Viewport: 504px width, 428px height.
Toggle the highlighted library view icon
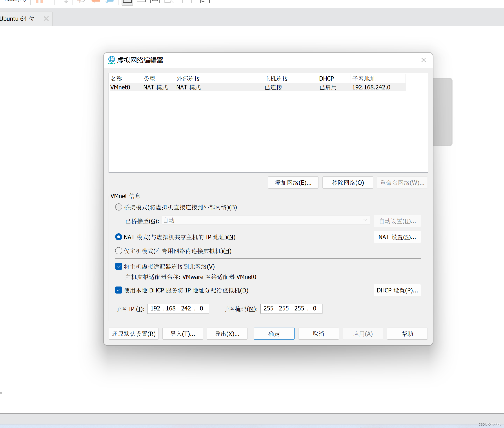click(x=127, y=2)
